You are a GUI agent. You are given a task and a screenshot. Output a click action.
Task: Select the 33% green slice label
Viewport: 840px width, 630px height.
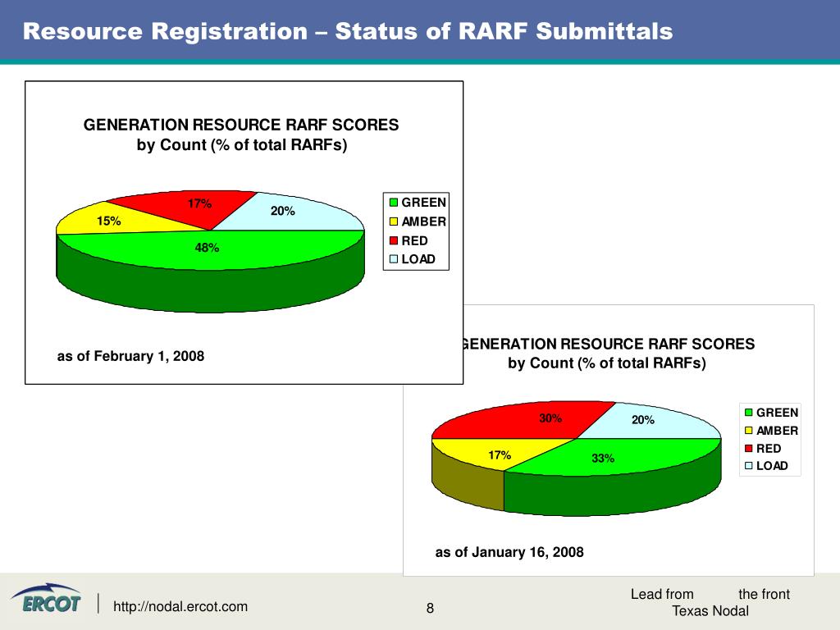pos(603,458)
